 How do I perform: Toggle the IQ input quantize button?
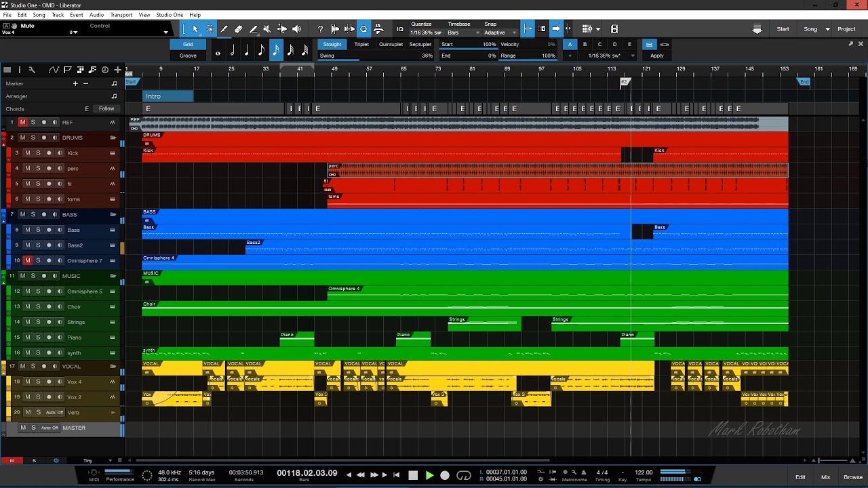[400, 29]
